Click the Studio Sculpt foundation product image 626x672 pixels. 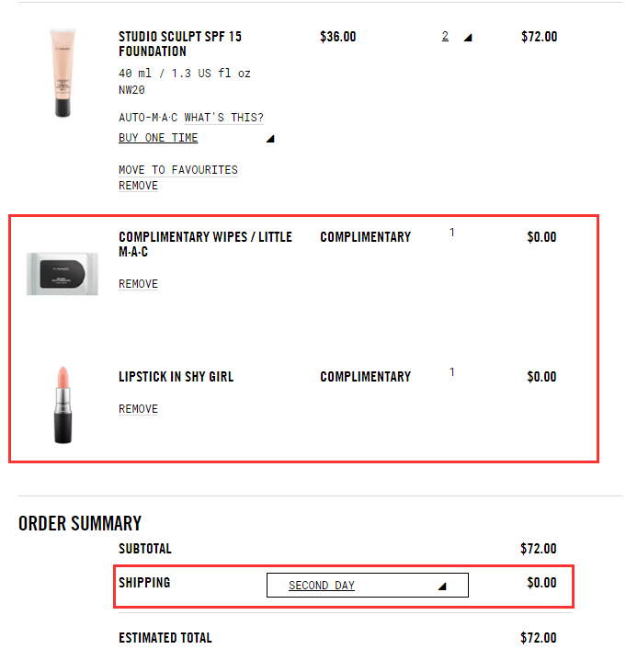63,74
